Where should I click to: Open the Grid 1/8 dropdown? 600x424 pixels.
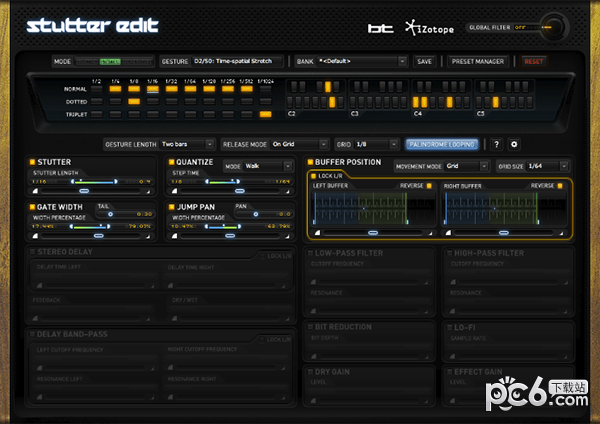(x=377, y=144)
